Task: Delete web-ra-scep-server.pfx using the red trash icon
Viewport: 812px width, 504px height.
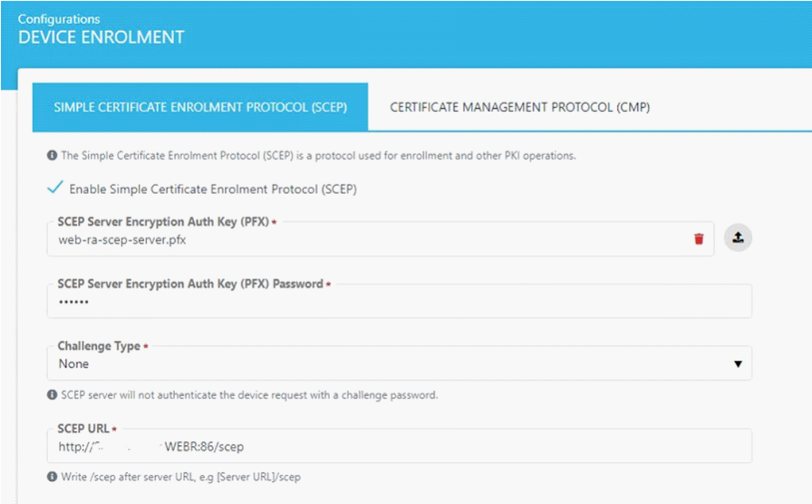Action: tap(699, 238)
